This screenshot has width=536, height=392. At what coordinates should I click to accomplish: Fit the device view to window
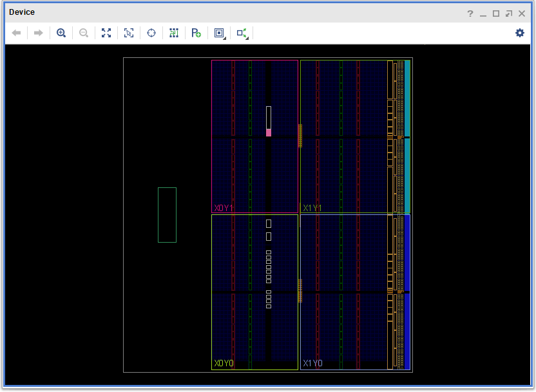[106, 33]
